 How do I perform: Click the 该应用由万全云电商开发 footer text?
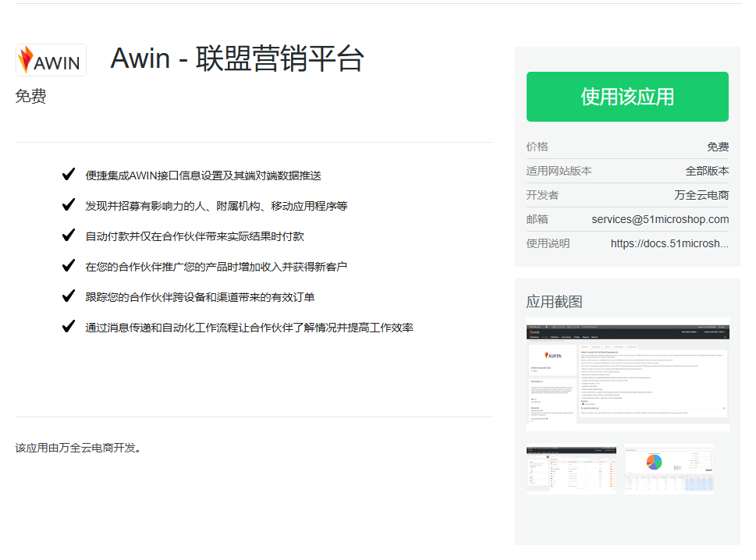click(78, 448)
